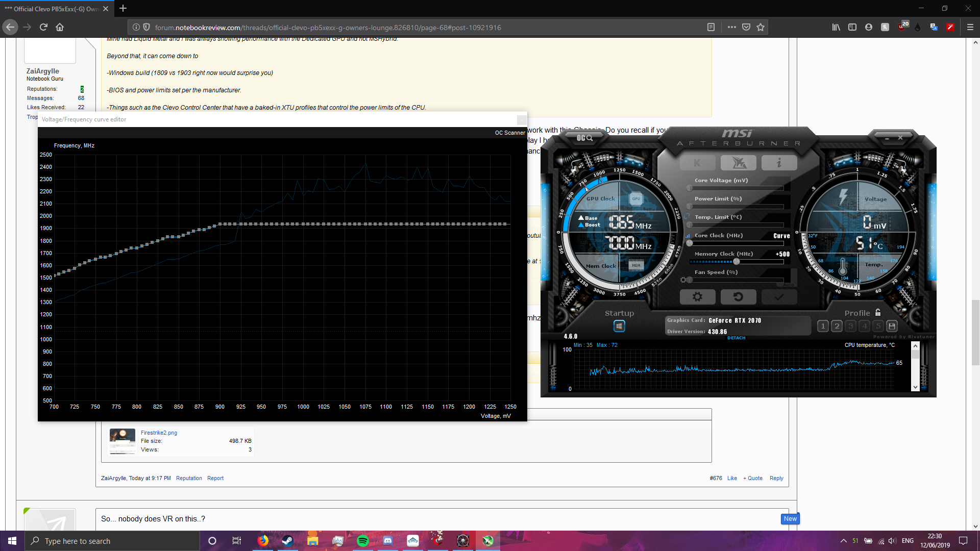Select Afterburner profile slot 3
The width and height of the screenshot is (980, 551).
pyautogui.click(x=850, y=326)
